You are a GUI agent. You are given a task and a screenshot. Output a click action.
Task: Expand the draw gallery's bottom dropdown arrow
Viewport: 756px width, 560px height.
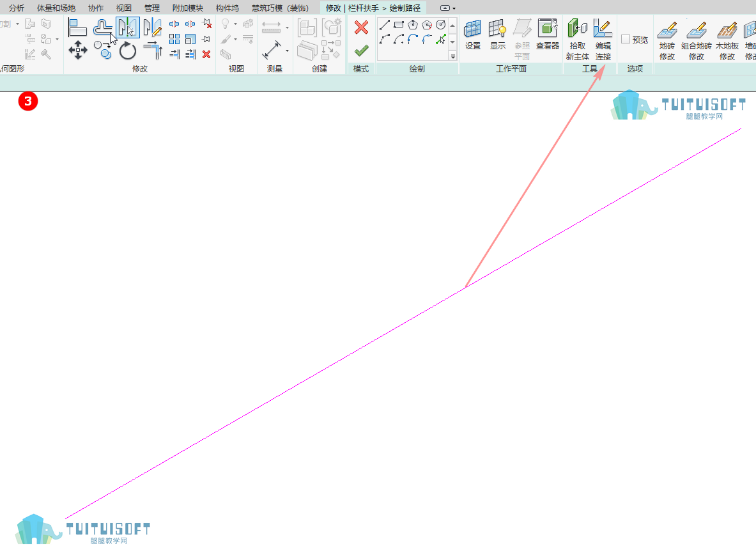point(452,56)
